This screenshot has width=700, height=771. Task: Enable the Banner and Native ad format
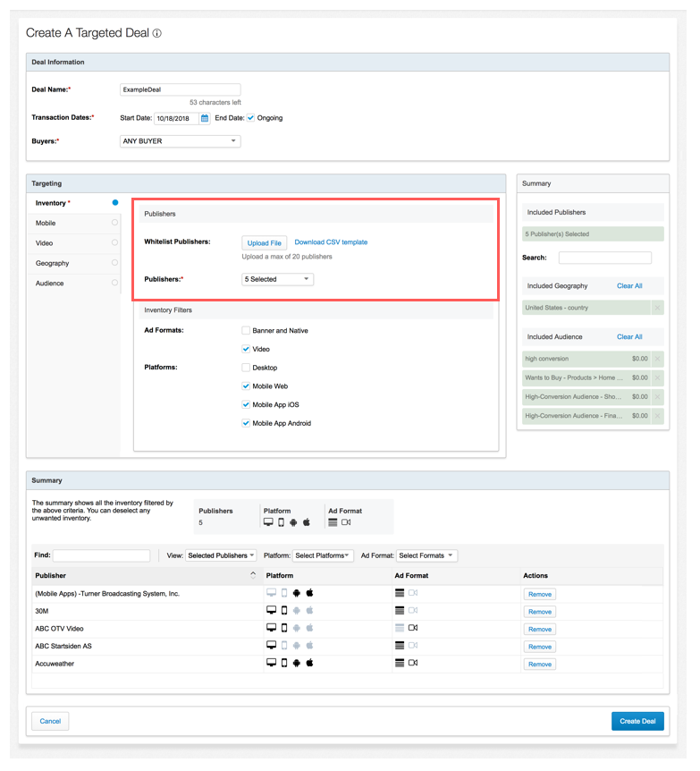(246, 331)
